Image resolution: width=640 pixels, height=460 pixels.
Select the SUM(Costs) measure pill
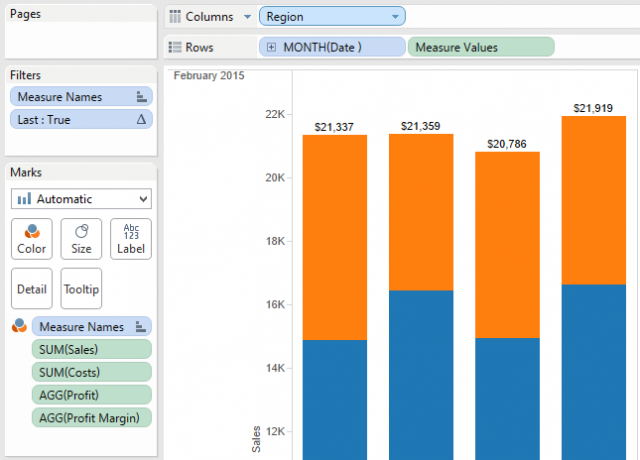coord(91,371)
